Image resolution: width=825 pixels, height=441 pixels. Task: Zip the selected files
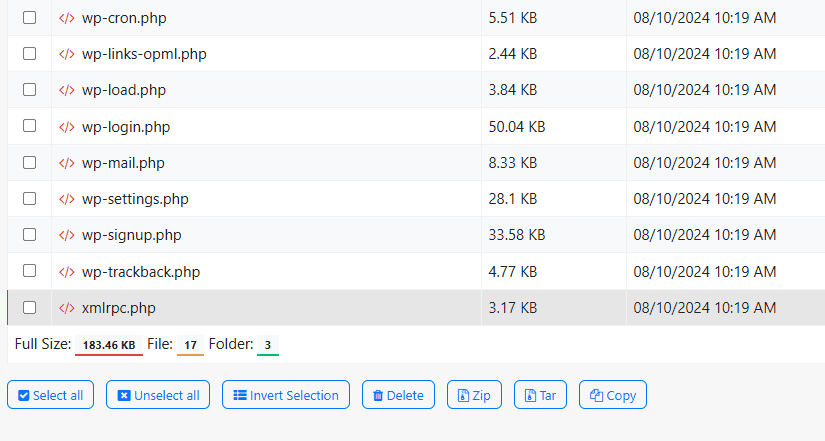[x=474, y=395]
